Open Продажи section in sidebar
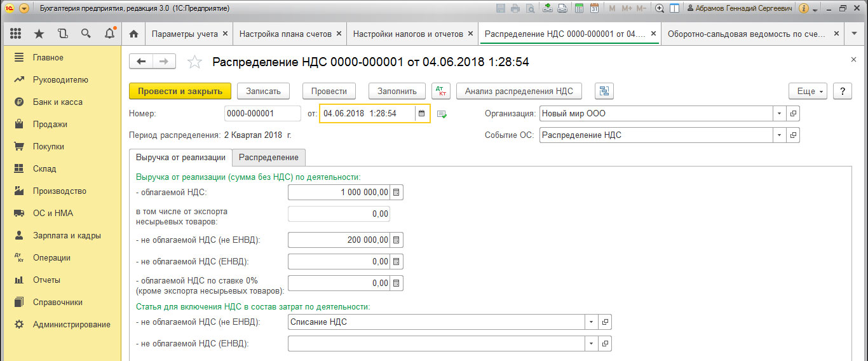The height and width of the screenshot is (361, 868). click(x=50, y=125)
